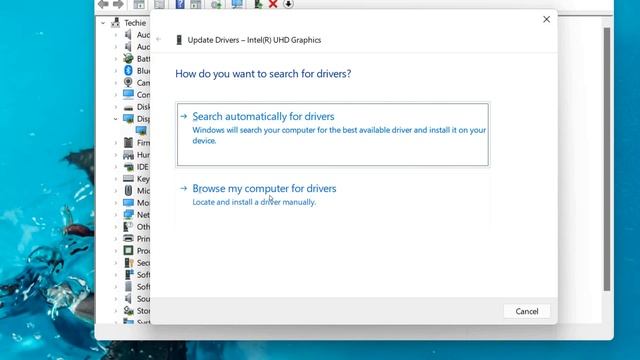Viewport: 640px width, 360px height.
Task: Click the Storage controllers icon
Action: 128,311
